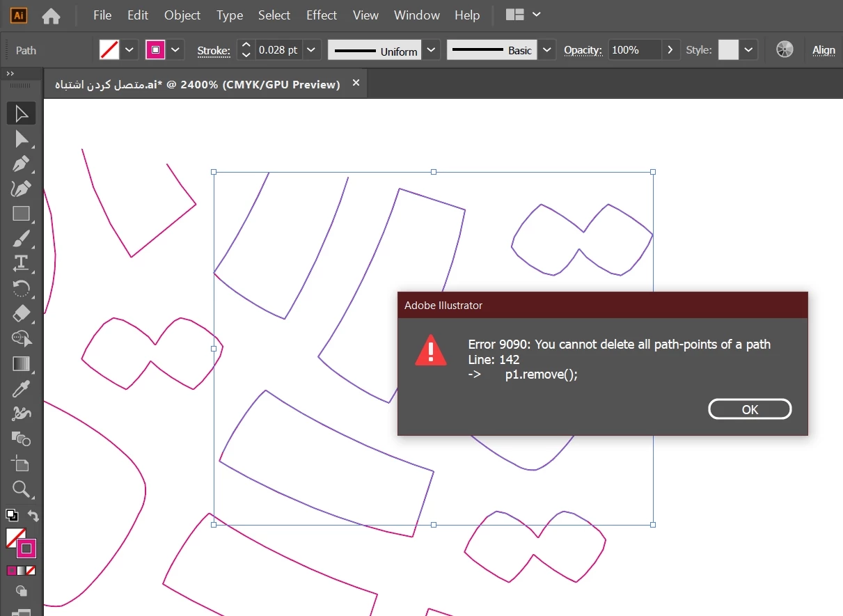The width and height of the screenshot is (843, 616).
Task: Click OK in the error dialog
Action: 750,409
